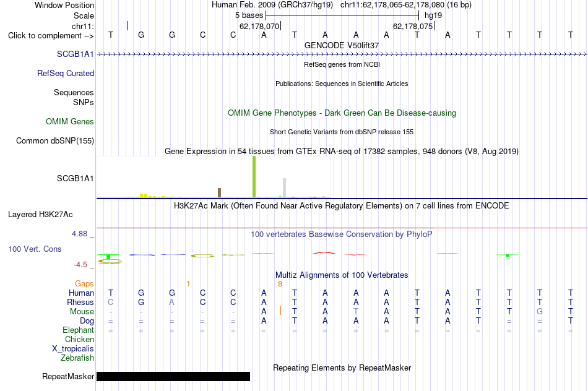Select the Chicken species label
This screenshot has height=391, width=588.
[79, 339]
